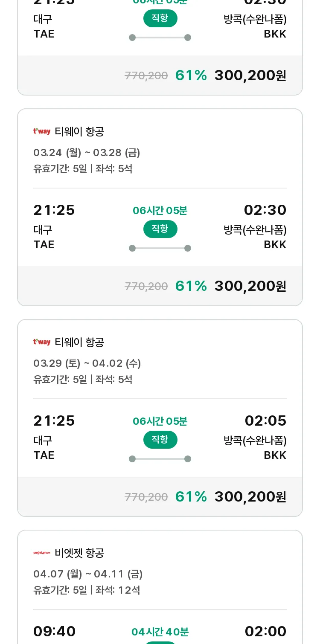Viewport: 320px width, 644px height.
Task: Click the route line under 06시간 05분 on the 03.24 flight
Action: [x=160, y=248]
